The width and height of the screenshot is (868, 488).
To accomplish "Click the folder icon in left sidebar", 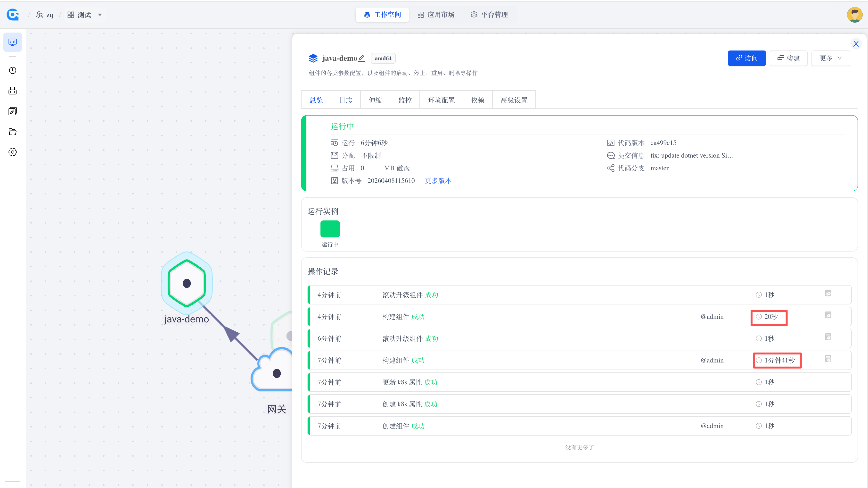I will coord(12,132).
